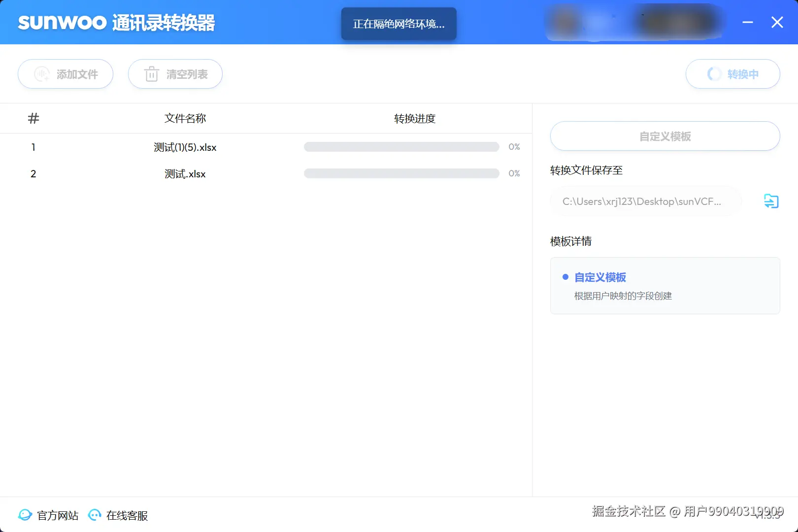Click the trash icon in 清空列表

tap(151, 74)
